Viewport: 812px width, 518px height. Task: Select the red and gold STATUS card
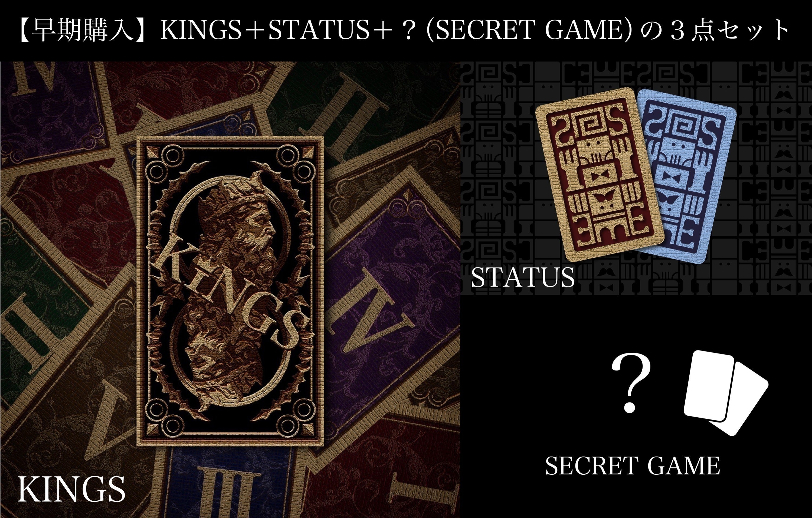coord(600,174)
